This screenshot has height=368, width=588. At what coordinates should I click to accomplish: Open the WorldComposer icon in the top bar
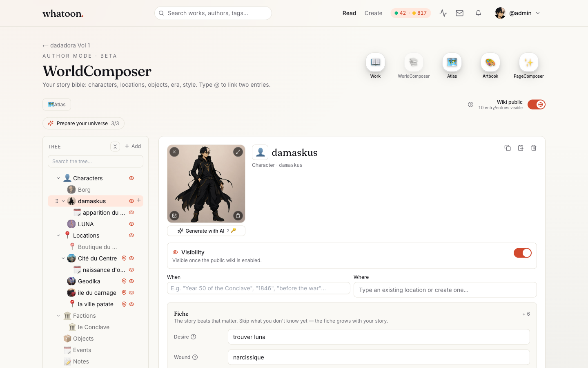coord(414,63)
